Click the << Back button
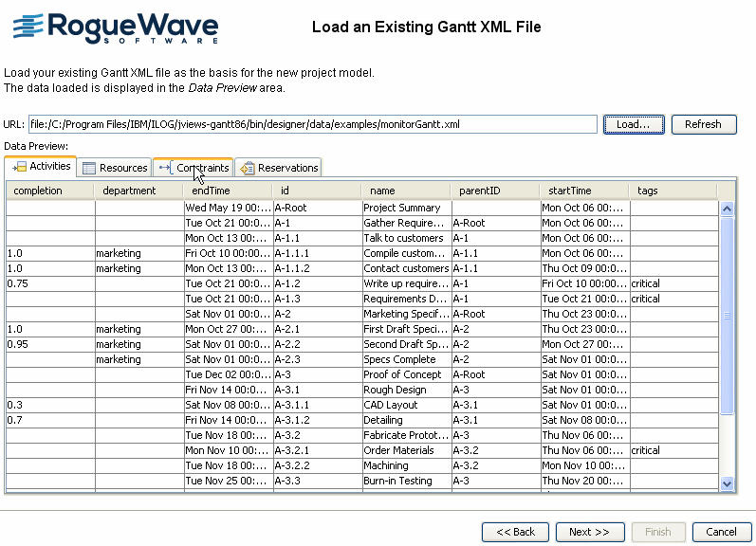756x546 pixels. pos(515,532)
